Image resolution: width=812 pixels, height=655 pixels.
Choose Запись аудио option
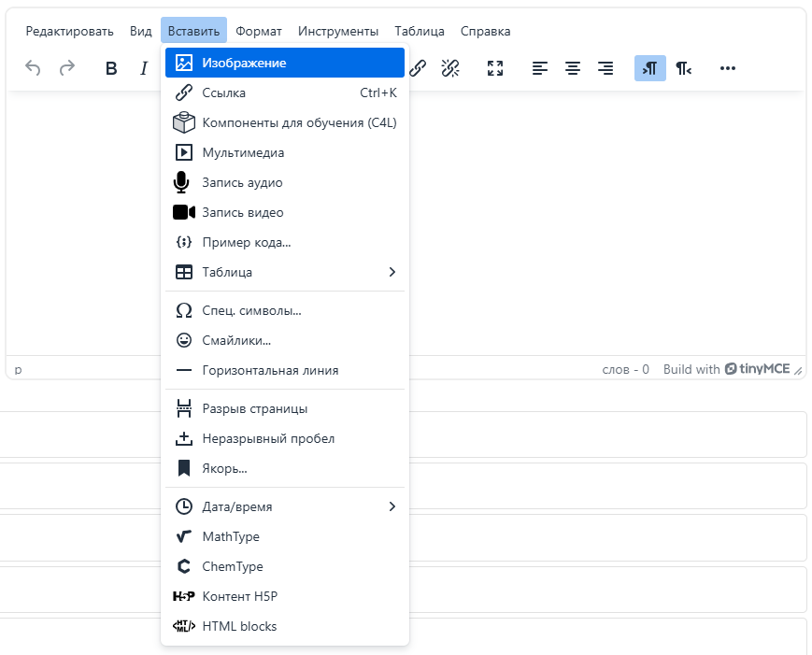[x=285, y=182]
